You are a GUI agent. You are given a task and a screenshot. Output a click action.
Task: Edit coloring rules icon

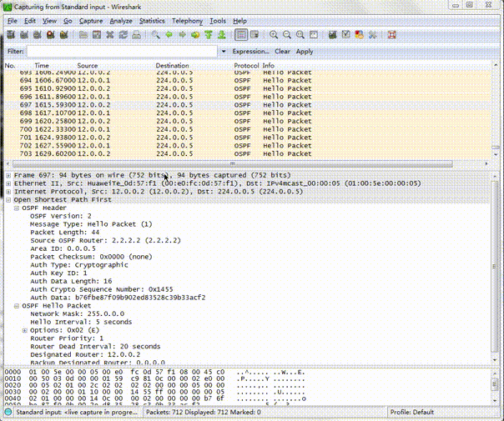pyautogui.click(x=359, y=35)
